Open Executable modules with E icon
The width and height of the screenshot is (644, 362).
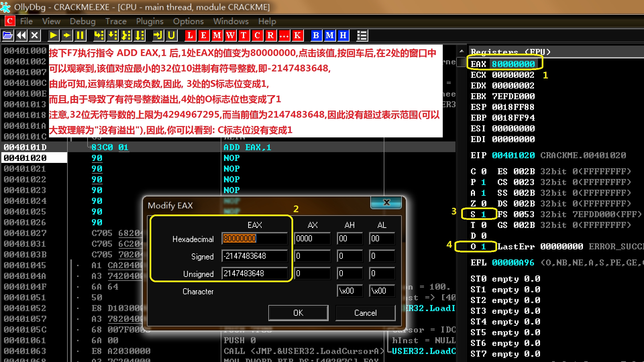pos(203,35)
